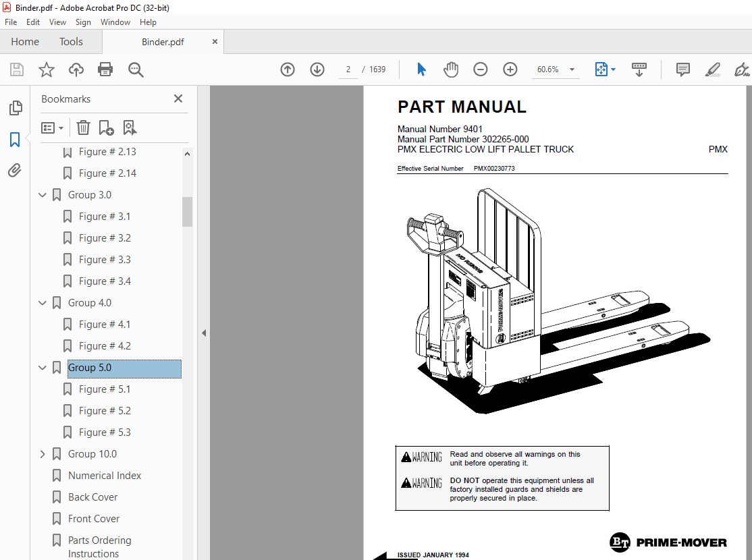This screenshot has width=752, height=560.
Task: Open the Help menu
Action: [148, 22]
